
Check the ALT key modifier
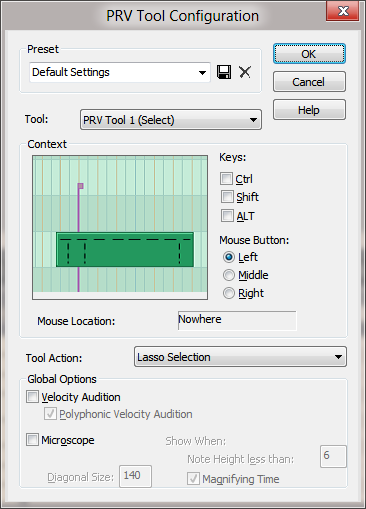227,216
